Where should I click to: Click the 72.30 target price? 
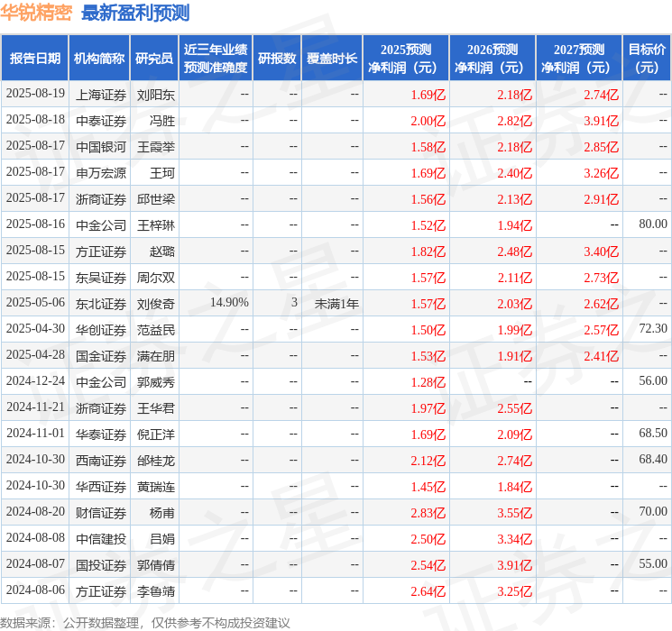click(x=653, y=328)
